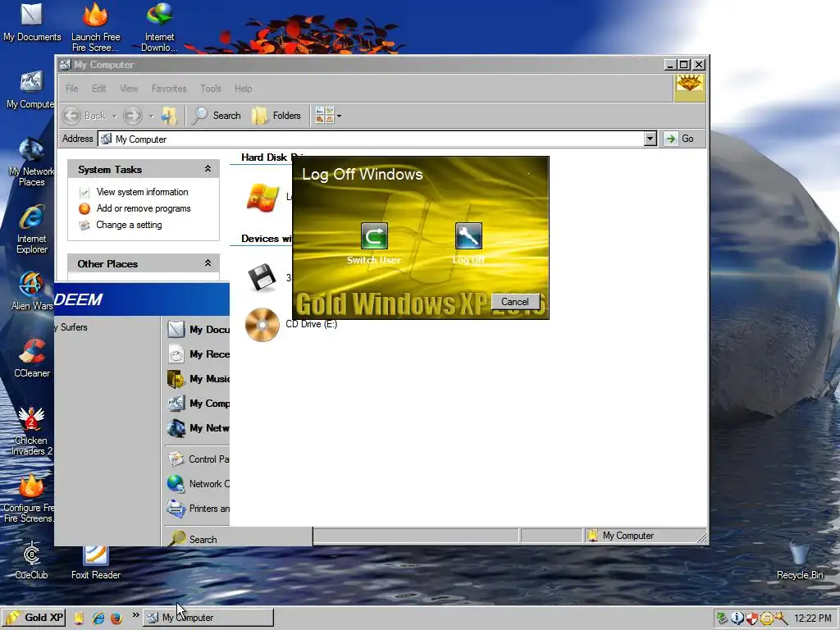Viewport: 840px width, 630px height.
Task: Click Search in the toolbar
Action: pyautogui.click(x=217, y=116)
